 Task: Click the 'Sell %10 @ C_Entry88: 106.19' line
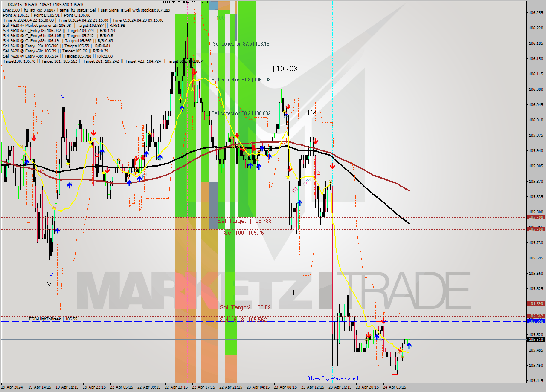(x=58, y=40)
